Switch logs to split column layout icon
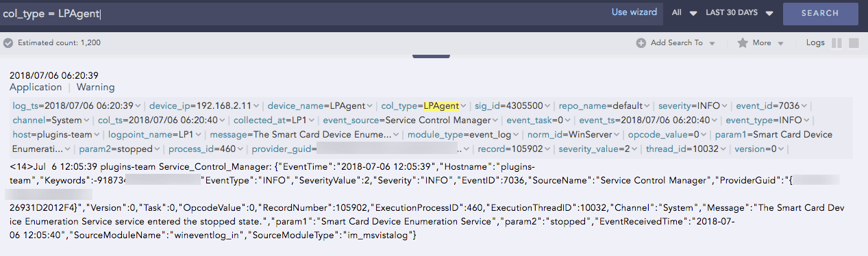Image resolution: width=868 pixels, height=256 pixels. pyautogui.click(x=836, y=43)
